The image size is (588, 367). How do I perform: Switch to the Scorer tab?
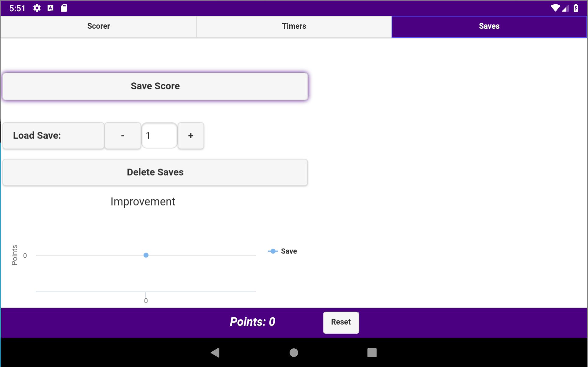[x=98, y=27]
